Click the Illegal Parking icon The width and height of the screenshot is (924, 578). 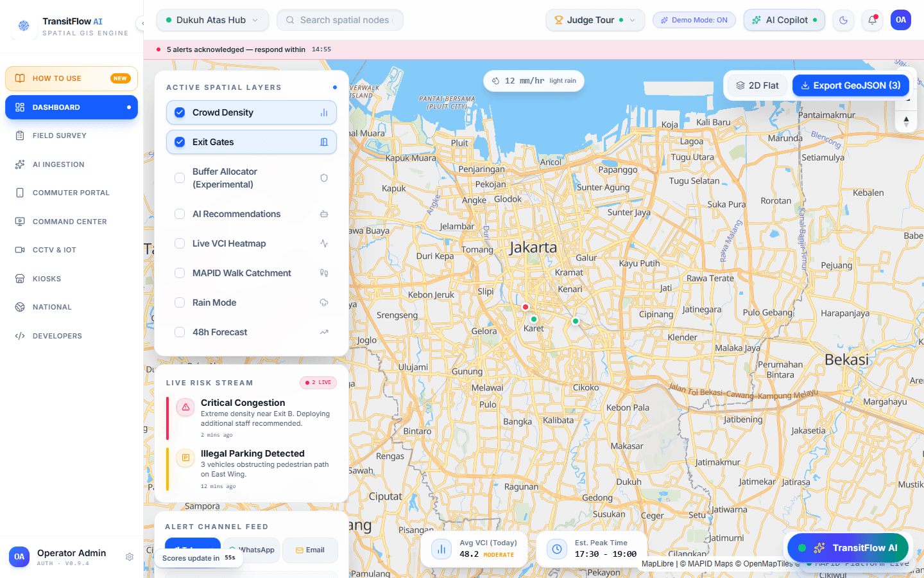[185, 458]
